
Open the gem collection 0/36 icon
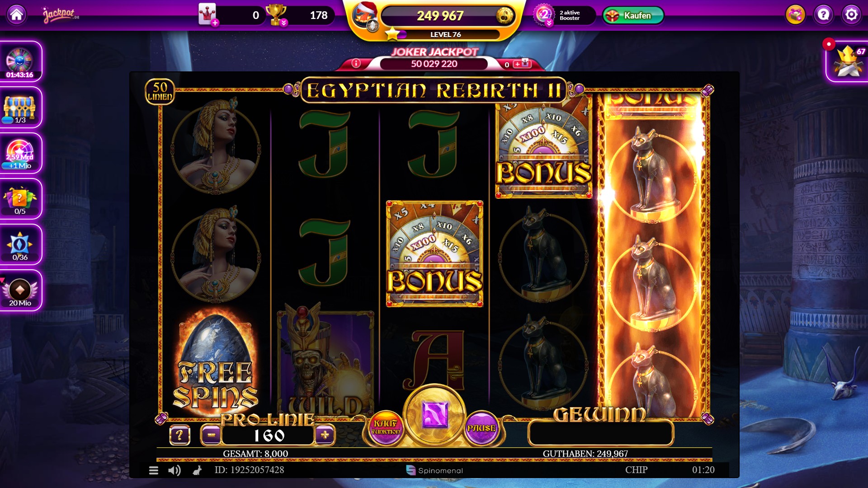20,244
